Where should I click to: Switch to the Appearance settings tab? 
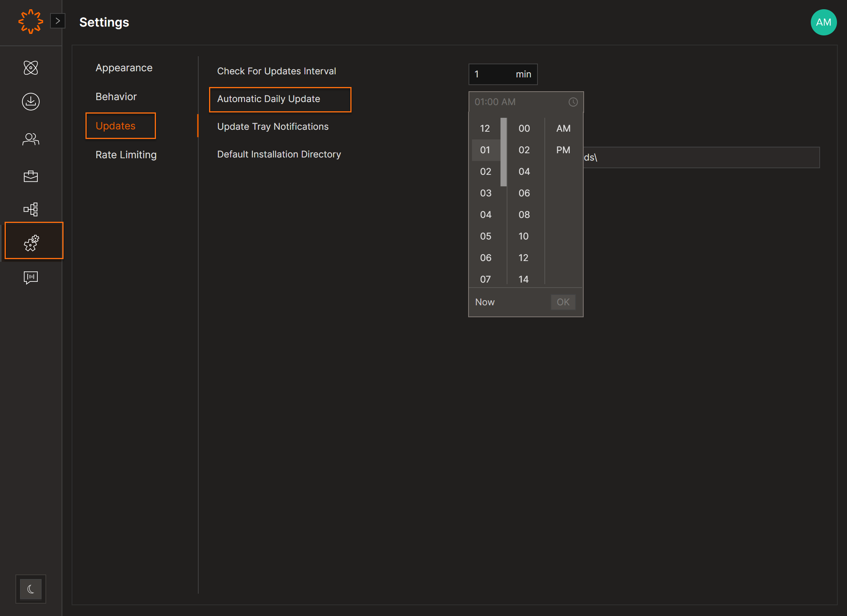[x=124, y=68]
